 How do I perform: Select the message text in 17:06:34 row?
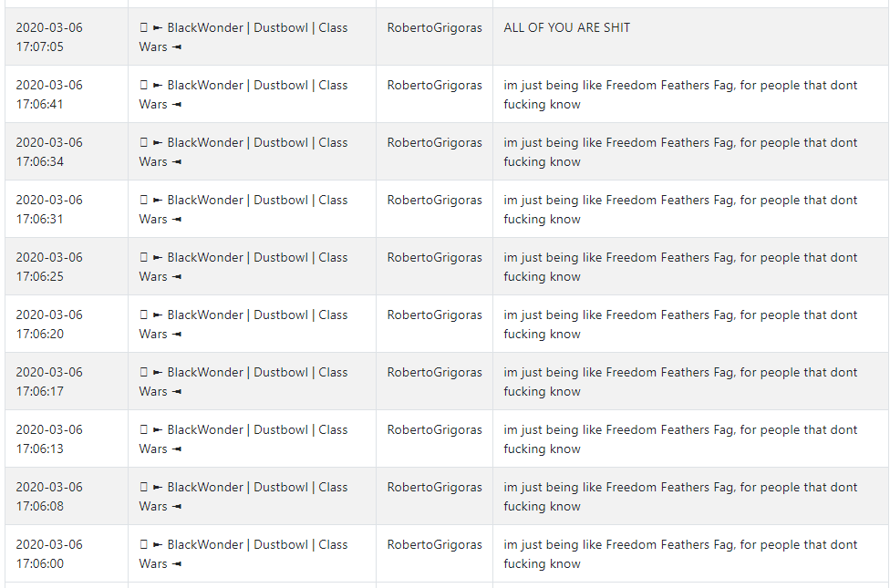click(680, 151)
